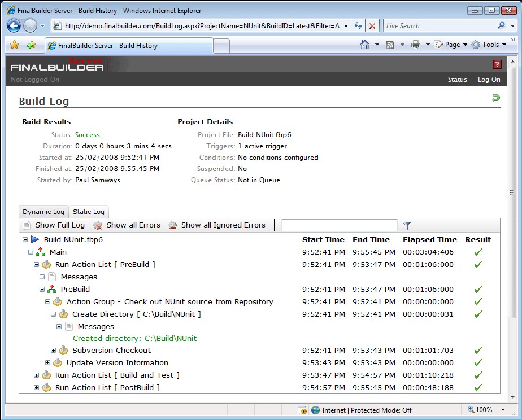The height and width of the screenshot is (420, 522).
Task: Click the PreBuild action list tree icon
Action: click(x=51, y=289)
